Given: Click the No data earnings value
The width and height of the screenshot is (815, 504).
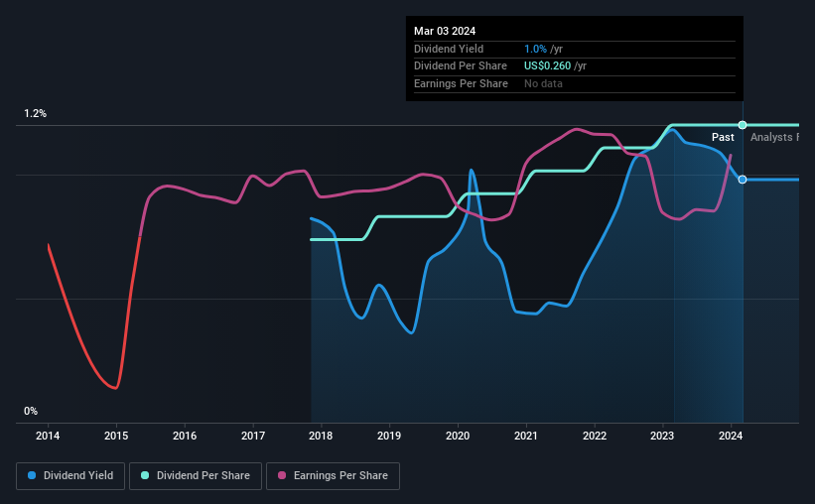Looking at the screenshot, I should coord(543,83).
